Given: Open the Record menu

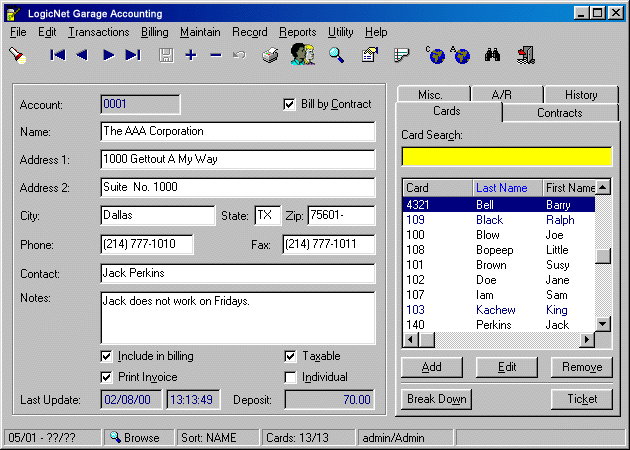Looking at the screenshot, I should 250,32.
